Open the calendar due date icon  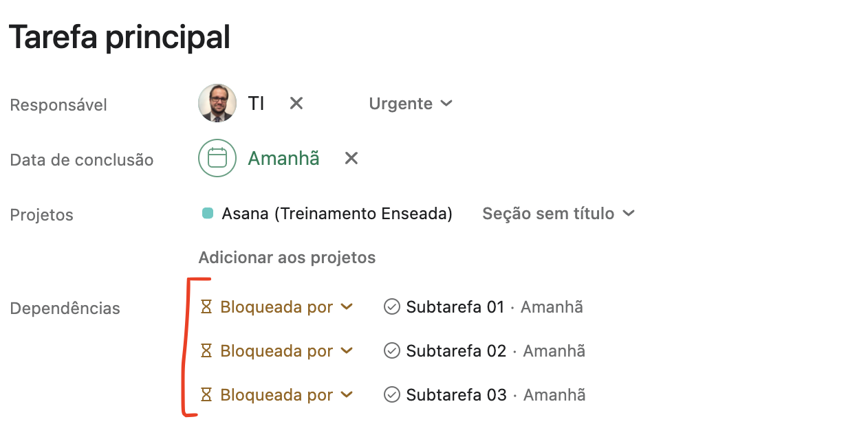217,158
